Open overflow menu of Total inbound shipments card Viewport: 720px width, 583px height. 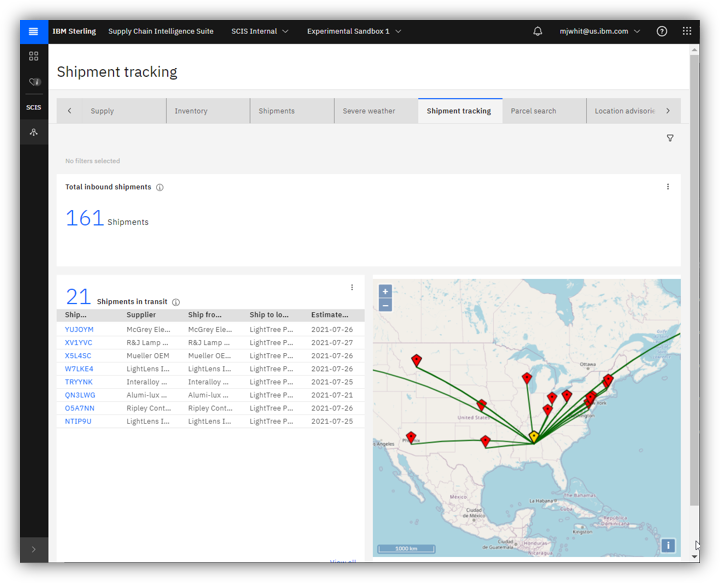[668, 186]
